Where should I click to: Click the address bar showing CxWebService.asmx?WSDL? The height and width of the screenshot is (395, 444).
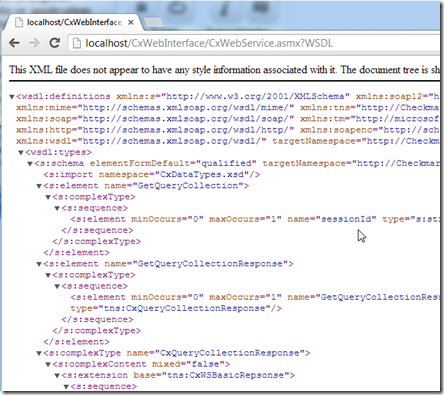tap(255, 43)
